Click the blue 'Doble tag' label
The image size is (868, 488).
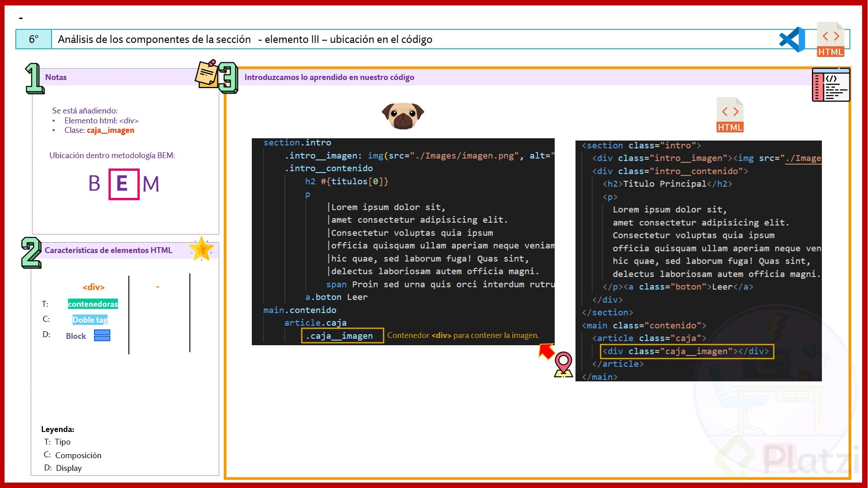click(x=90, y=320)
